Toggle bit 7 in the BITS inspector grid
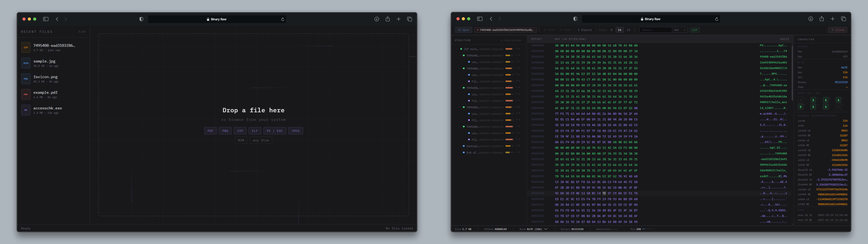 [801, 100]
